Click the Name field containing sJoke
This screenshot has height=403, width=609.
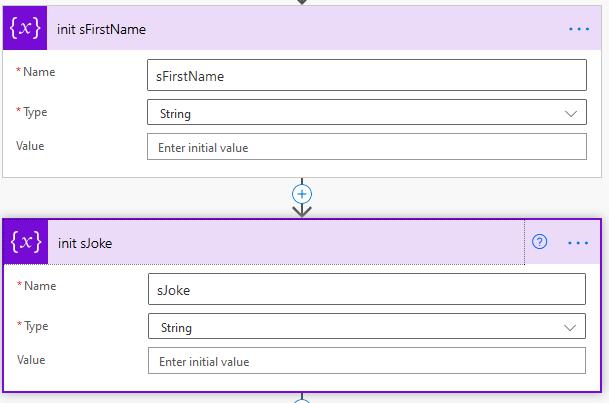(x=366, y=290)
